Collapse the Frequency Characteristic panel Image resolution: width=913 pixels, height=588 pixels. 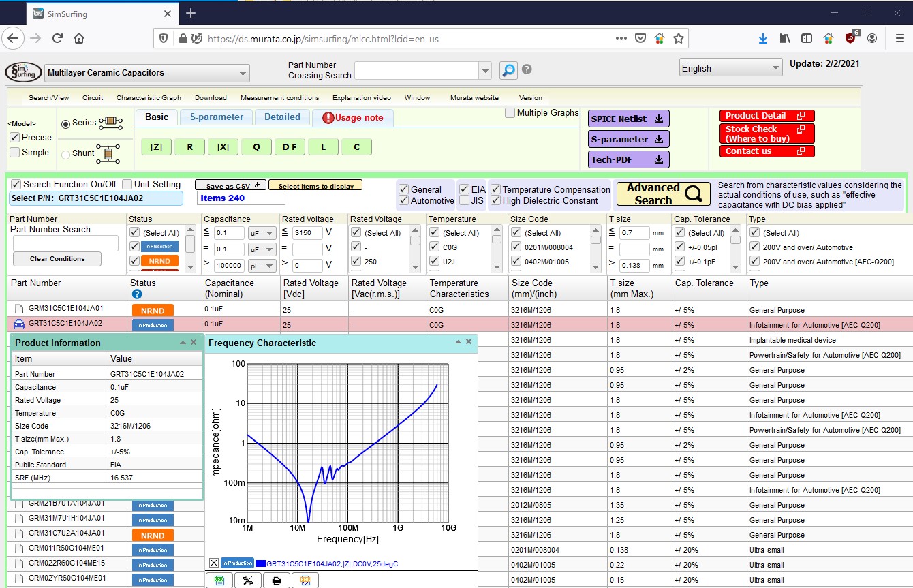(x=458, y=341)
